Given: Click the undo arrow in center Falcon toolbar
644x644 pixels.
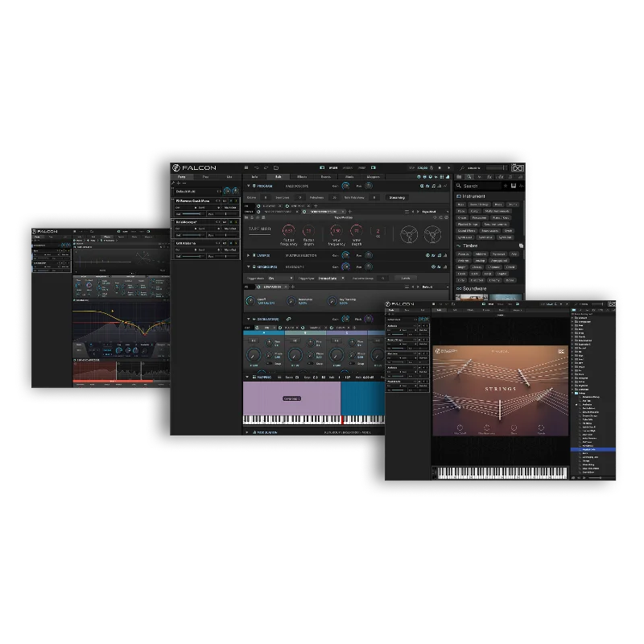Looking at the screenshot, I should click(256, 167).
